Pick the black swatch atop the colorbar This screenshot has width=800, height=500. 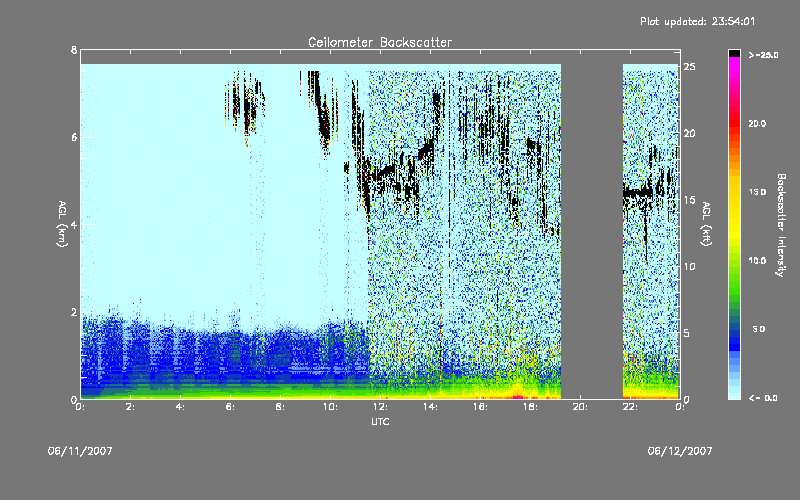click(x=734, y=53)
